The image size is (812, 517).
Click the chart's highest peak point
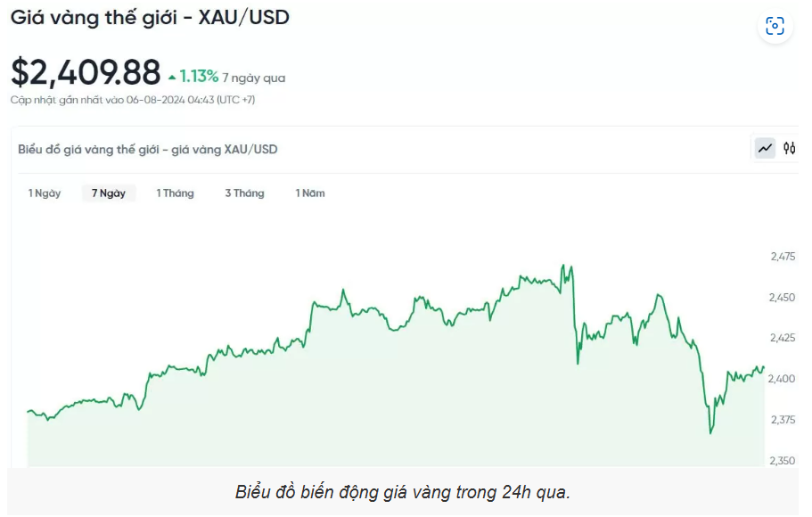[x=563, y=266]
